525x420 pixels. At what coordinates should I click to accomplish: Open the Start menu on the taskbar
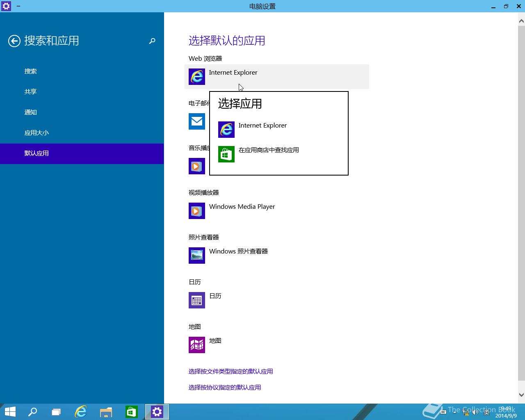tap(10, 412)
